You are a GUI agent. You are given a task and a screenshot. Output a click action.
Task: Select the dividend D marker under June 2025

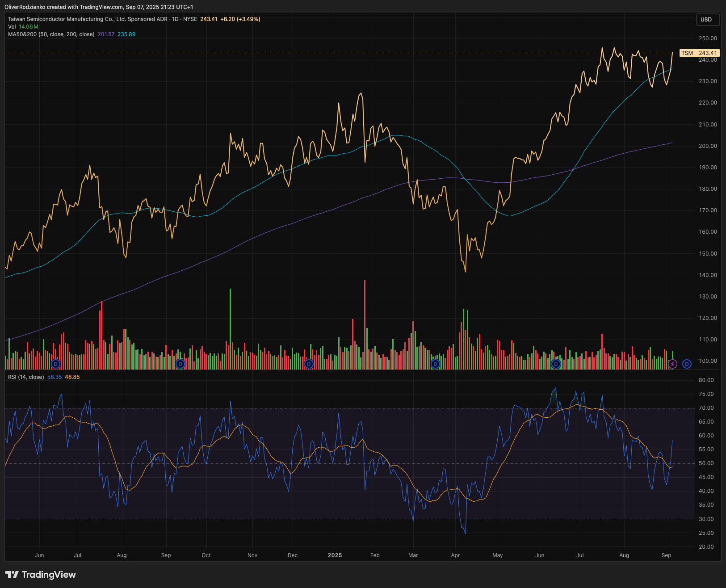tap(555, 364)
